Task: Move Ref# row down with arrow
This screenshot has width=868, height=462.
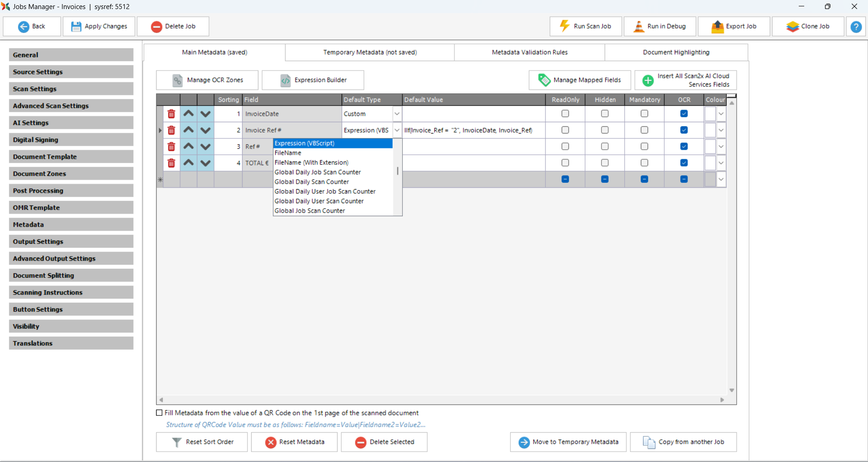Action: click(x=205, y=147)
